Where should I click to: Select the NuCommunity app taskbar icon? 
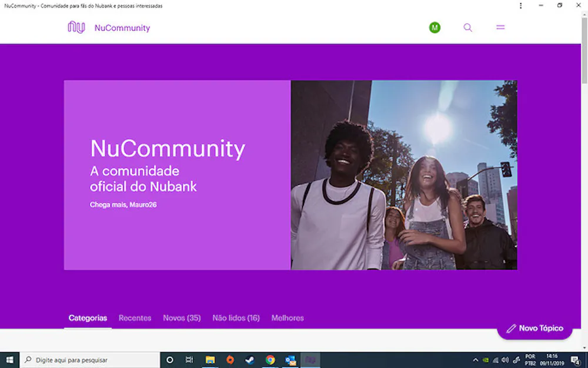(x=310, y=360)
